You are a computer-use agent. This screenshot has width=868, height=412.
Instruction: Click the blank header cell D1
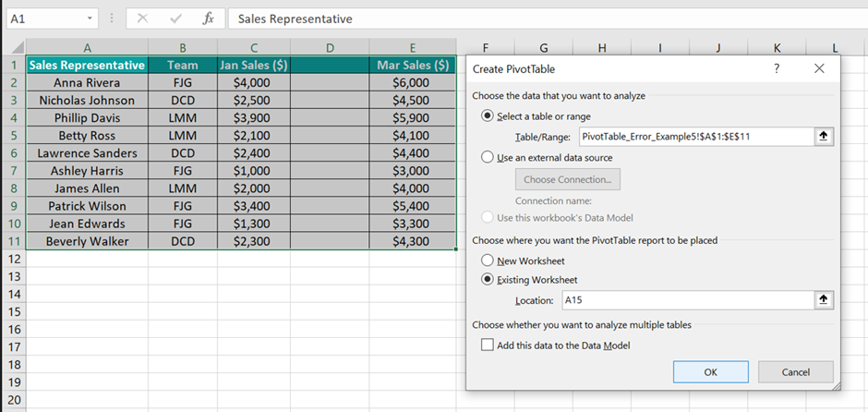pos(330,66)
